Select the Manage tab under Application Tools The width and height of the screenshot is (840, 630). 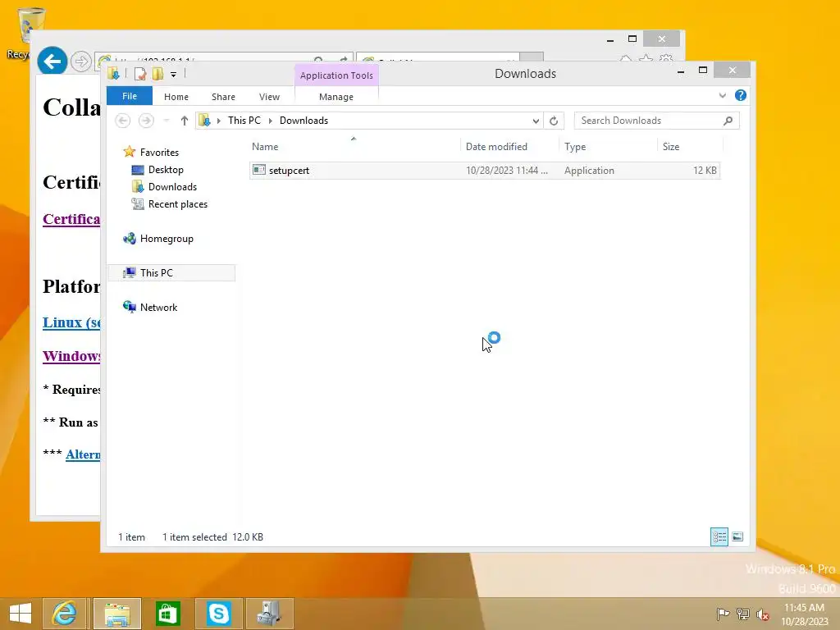336,97
